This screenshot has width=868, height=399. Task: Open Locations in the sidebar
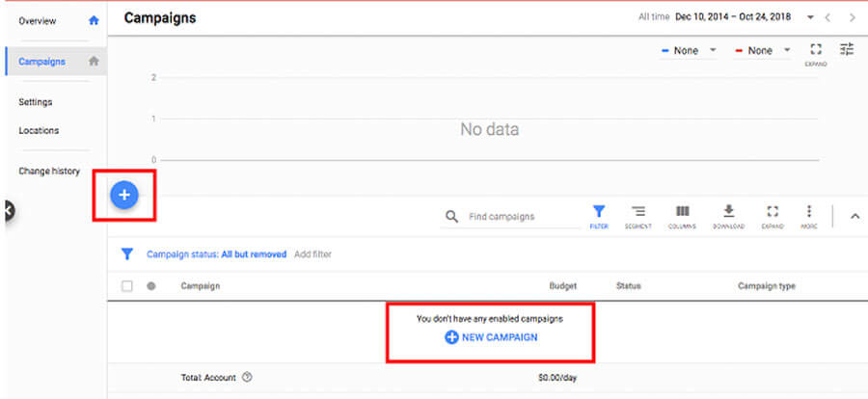click(x=39, y=131)
